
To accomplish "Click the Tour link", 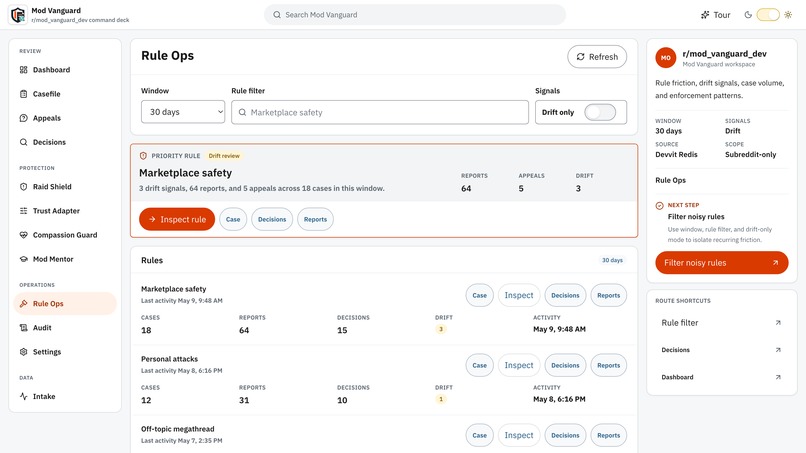I will click(x=716, y=15).
